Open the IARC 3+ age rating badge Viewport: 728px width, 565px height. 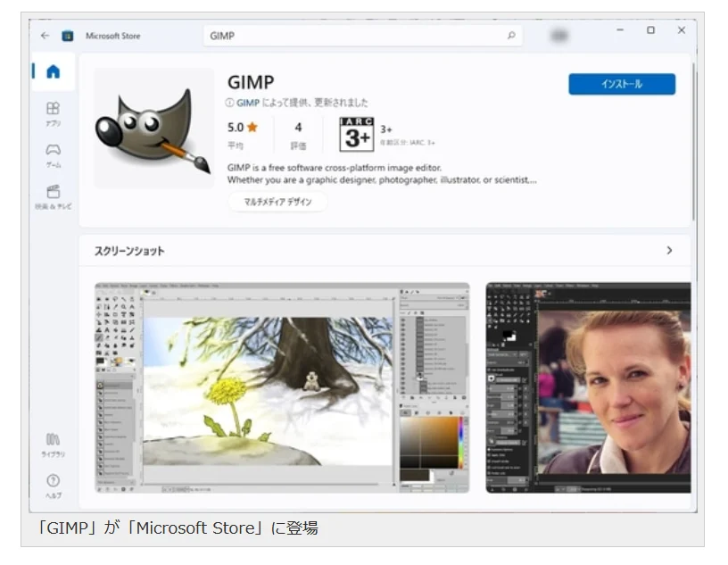[355, 131]
